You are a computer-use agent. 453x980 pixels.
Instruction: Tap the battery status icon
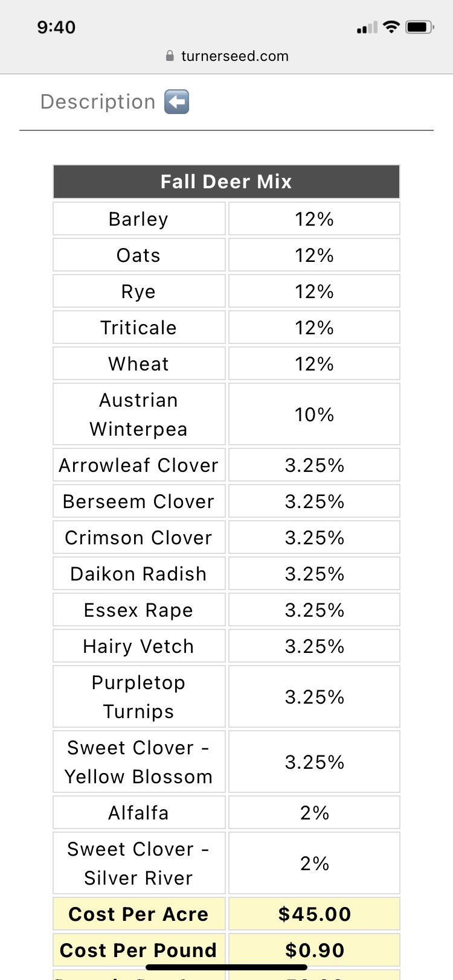[x=419, y=27]
